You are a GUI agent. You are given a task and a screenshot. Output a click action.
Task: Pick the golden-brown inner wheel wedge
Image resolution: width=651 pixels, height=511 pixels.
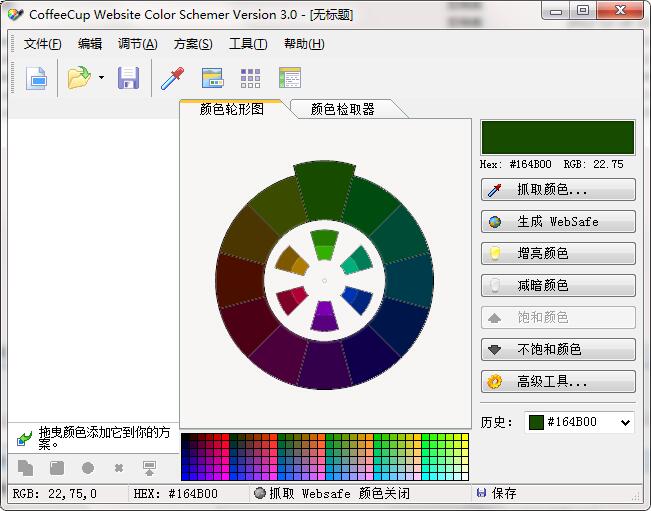click(292, 261)
